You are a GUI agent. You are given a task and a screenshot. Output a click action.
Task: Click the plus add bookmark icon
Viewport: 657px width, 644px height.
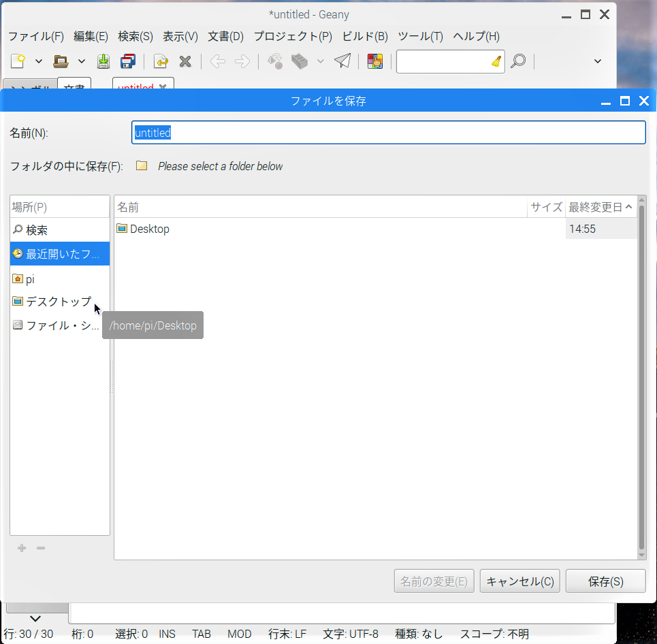22,548
